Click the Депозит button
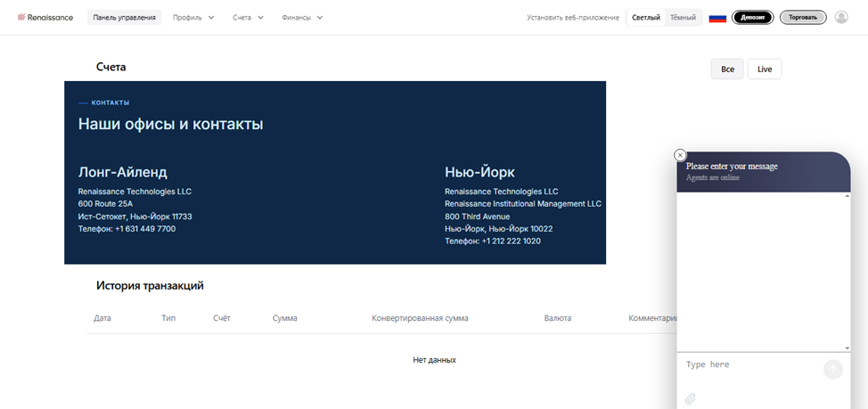The height and width of the screenshot is (409, 868). 752,17
